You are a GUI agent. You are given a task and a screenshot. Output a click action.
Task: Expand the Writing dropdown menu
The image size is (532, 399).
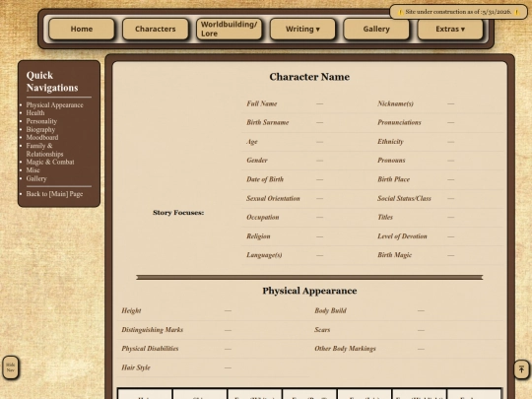302,29
